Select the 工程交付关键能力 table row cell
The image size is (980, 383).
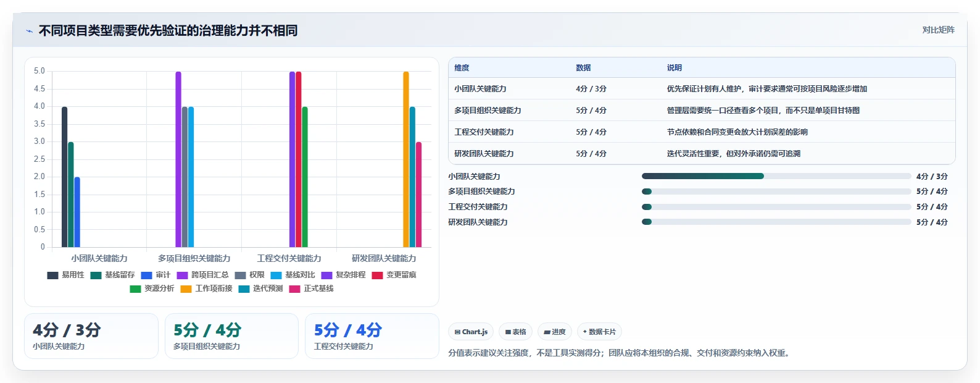click(484, 132)
